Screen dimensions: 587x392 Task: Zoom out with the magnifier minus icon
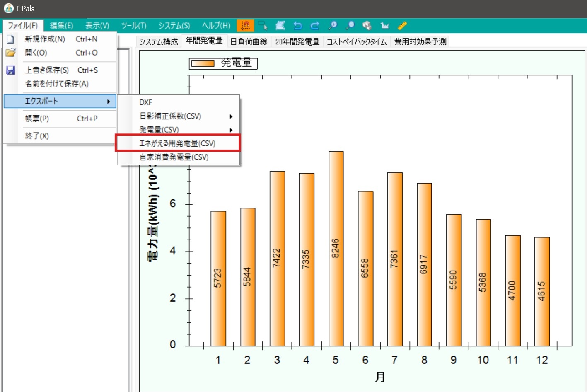click(350, 26)
